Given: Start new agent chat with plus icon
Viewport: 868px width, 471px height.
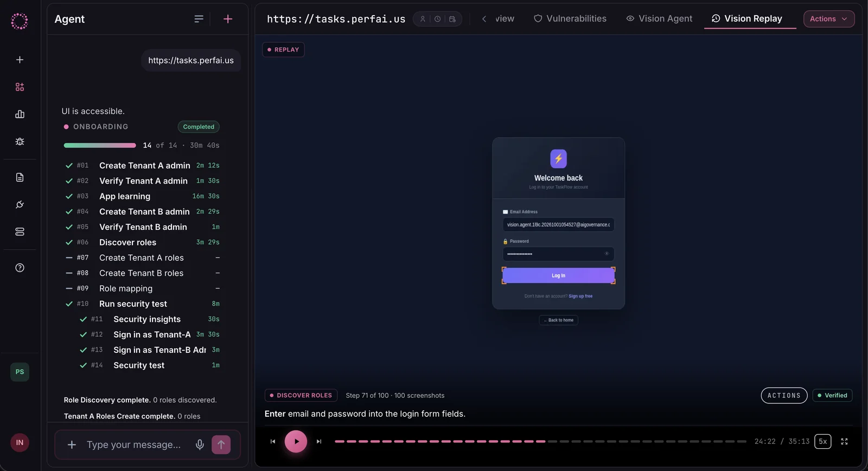Looking at the screenshot, I should pos(228,19).
